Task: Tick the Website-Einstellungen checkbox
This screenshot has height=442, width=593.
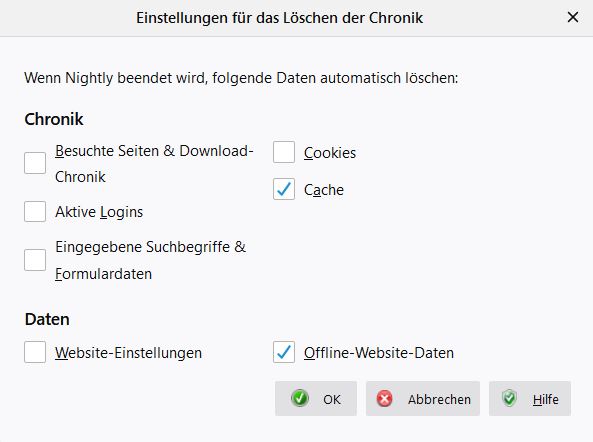Action: [x=35, y=352]
